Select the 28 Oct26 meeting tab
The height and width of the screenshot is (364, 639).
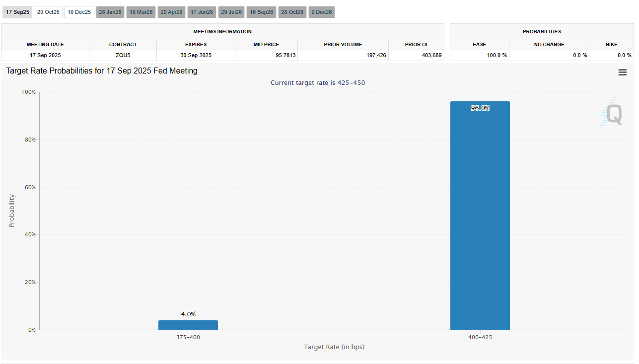(292, 12)
